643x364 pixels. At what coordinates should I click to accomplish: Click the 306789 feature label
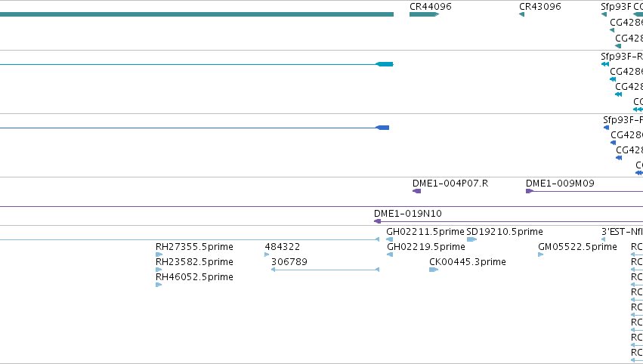pos(289,262)
